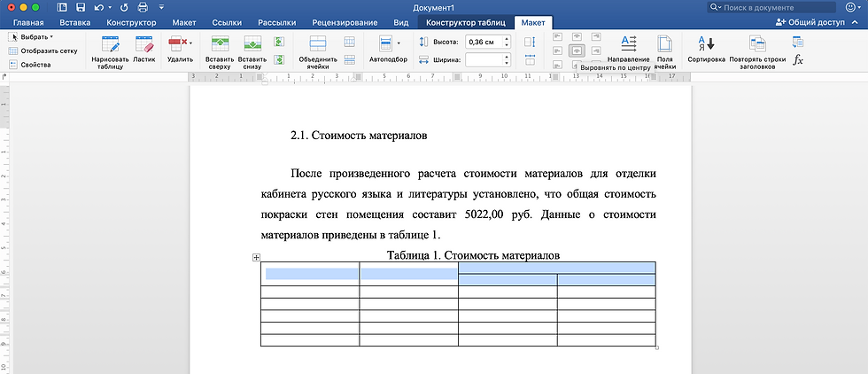Increase column width with up stepper
The width and height of the screenshot is (868, 374).
(507, 56)
